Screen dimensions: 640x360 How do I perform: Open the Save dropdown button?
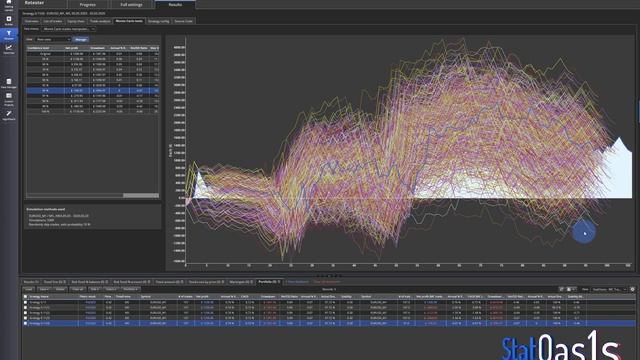pyautogui.click(x=44, y=289)
